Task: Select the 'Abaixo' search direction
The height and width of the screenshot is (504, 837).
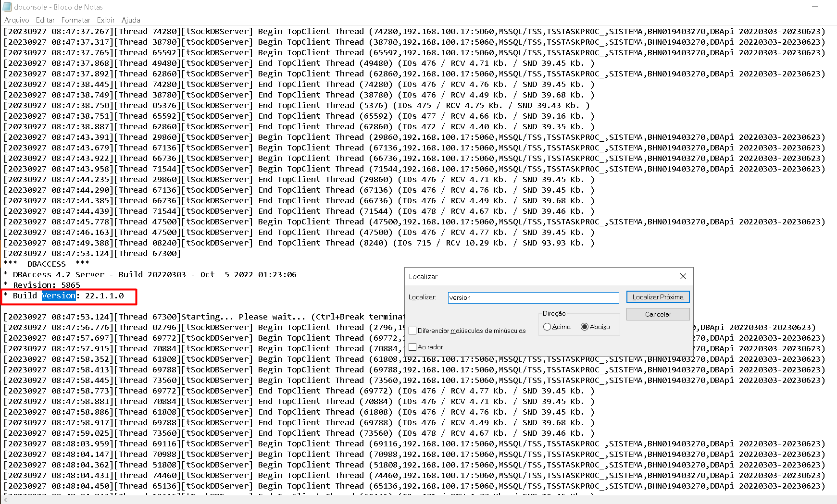Action: [584, 326]
